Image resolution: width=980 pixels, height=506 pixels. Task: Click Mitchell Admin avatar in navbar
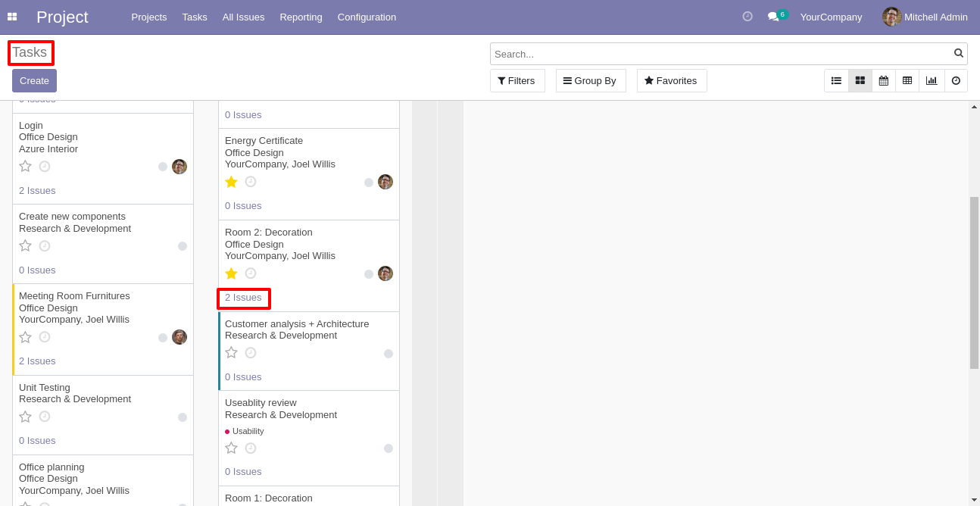tap(891, 17)
